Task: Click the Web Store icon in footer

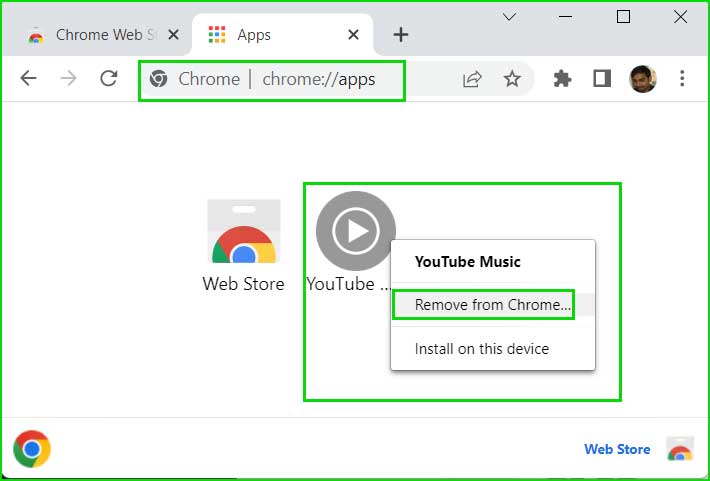Action: coord(680,449)
